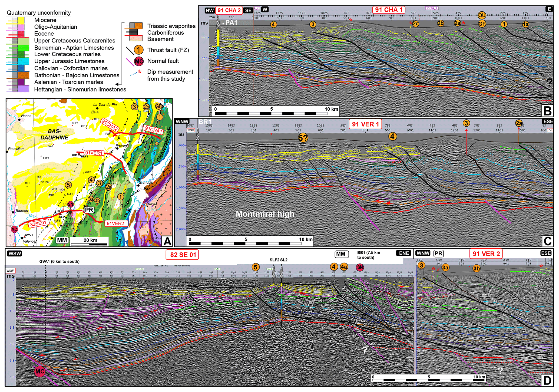Click the large red MC circle in panel D
This screenshot has width=559, height=392.
(x=40, y=371)
